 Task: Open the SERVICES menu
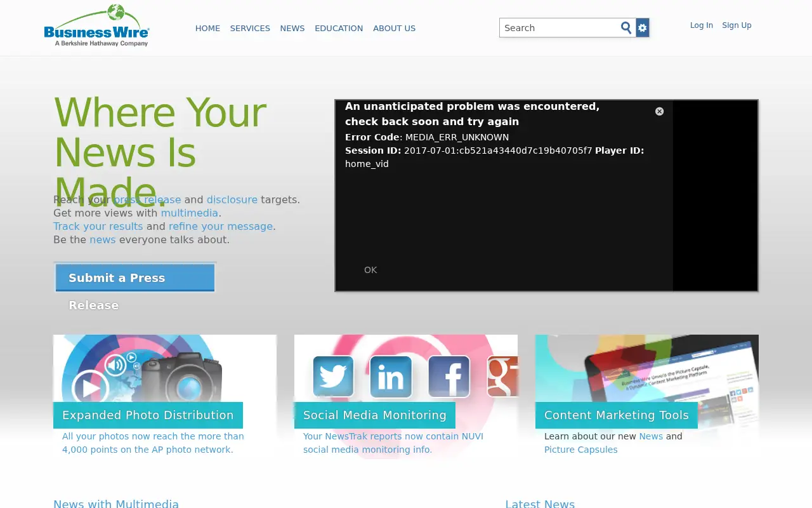coord(250,29)
